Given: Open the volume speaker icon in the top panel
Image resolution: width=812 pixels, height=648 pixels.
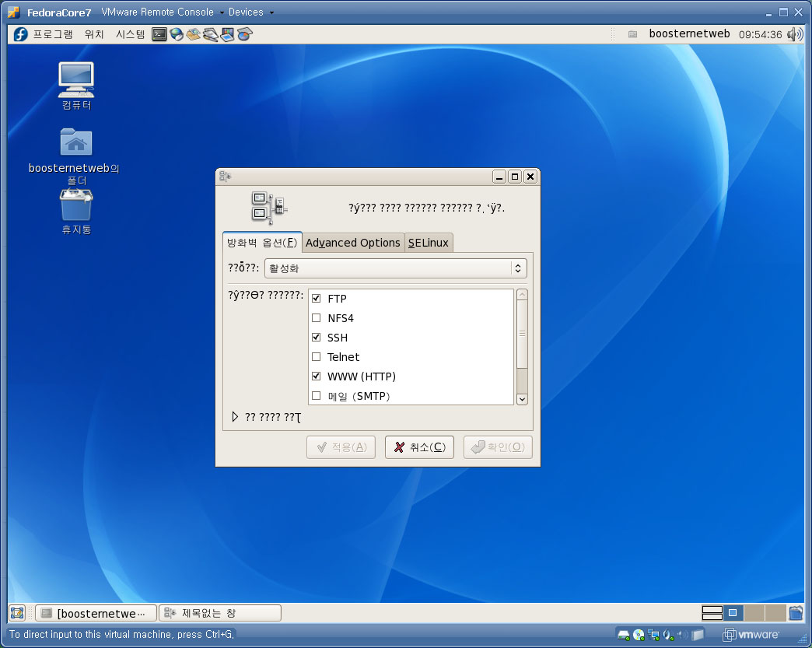Looking at the screenshot, I should (x=795, y=34).
